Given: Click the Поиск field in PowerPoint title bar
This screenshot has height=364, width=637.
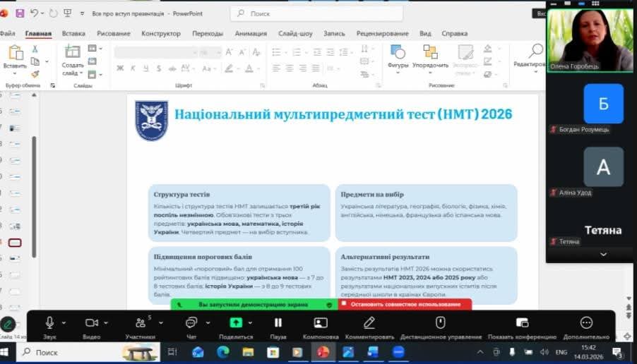Looking at the screenshot, I should pos(316,13).
